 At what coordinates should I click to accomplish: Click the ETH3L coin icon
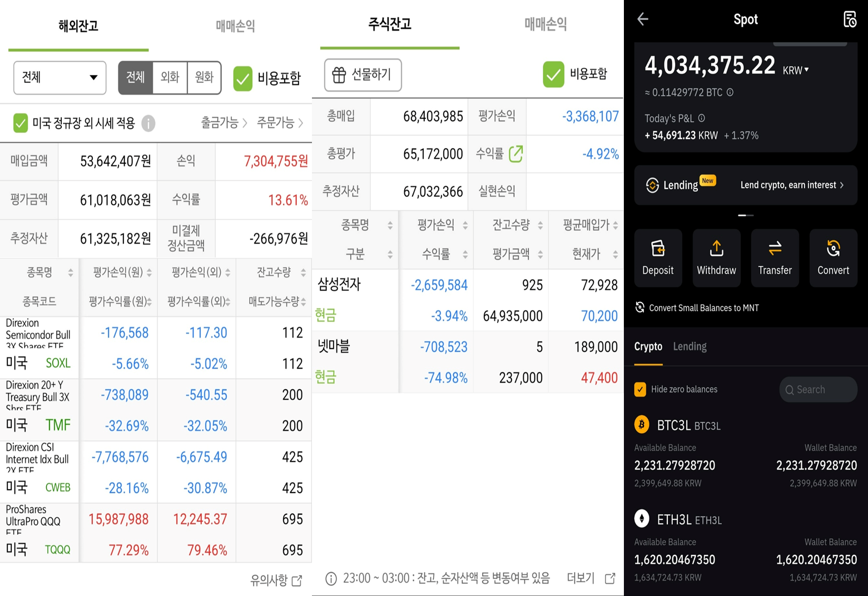coord(642,519)
